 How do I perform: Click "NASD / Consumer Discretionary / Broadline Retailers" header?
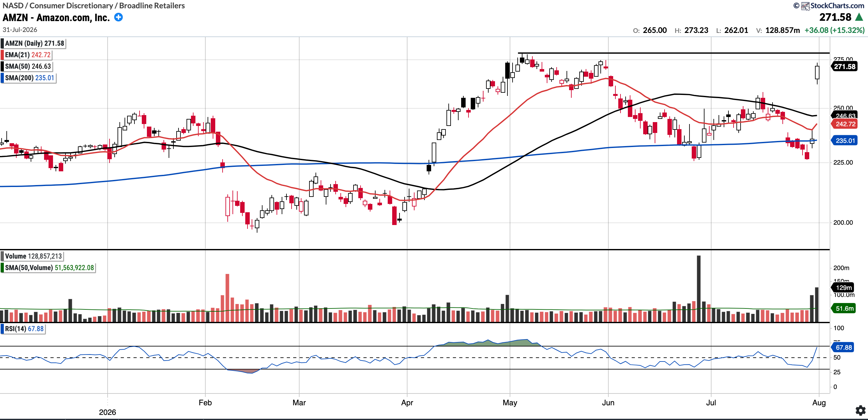[x=94, y=5]
